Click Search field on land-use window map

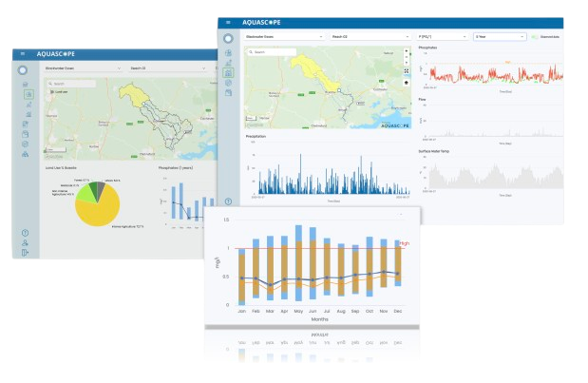click(71, 84)
